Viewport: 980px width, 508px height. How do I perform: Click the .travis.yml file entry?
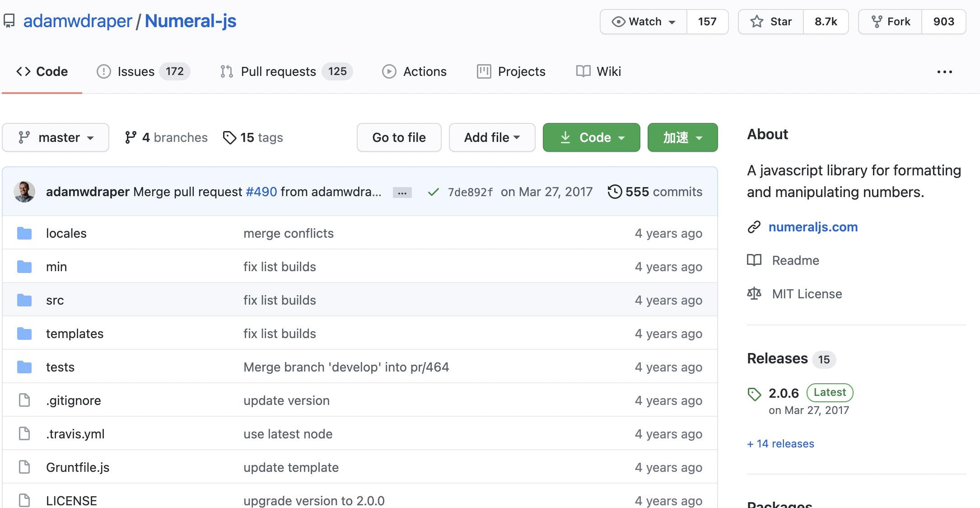75,433
